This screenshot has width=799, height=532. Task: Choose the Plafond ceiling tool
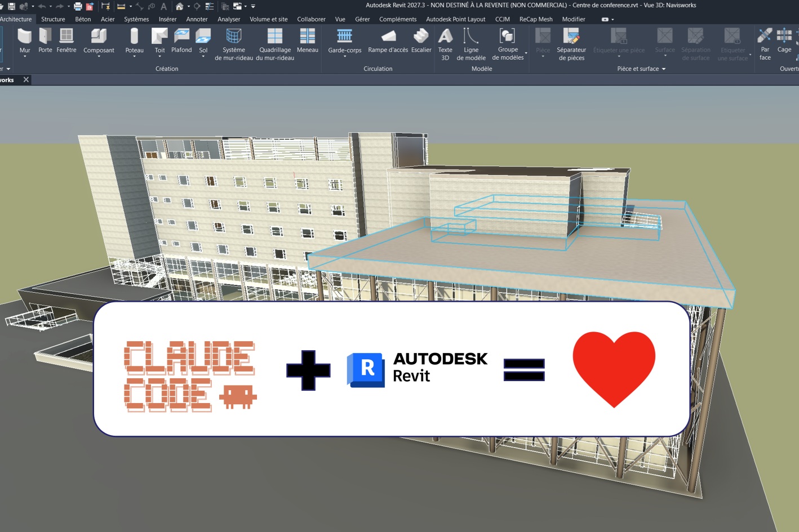pos(181,41)
